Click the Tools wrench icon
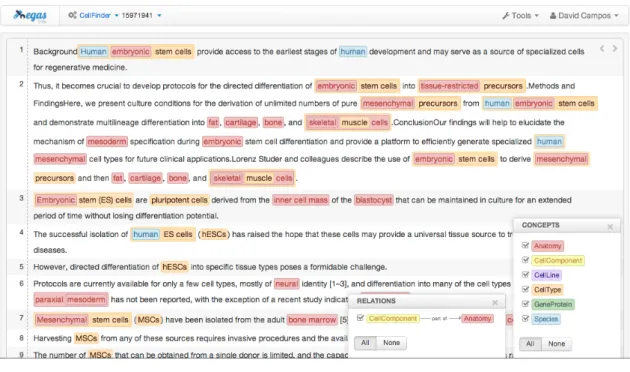 tap(505, 16)
